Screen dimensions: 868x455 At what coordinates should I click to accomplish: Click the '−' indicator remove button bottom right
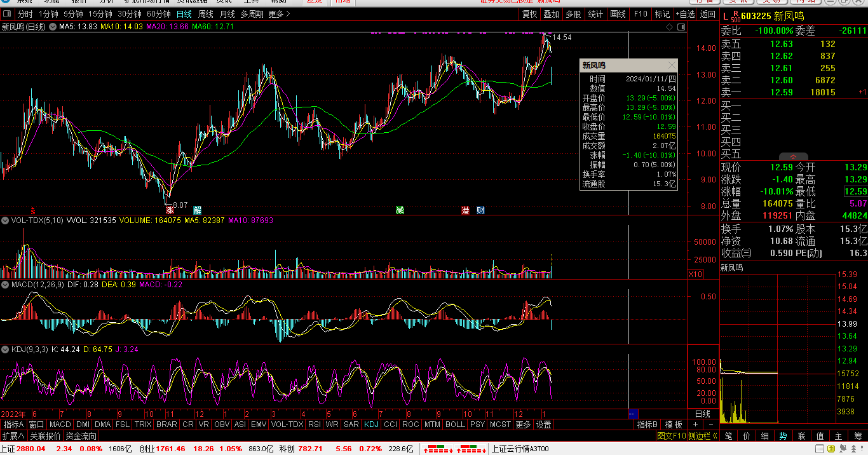[x=710, y=424]
